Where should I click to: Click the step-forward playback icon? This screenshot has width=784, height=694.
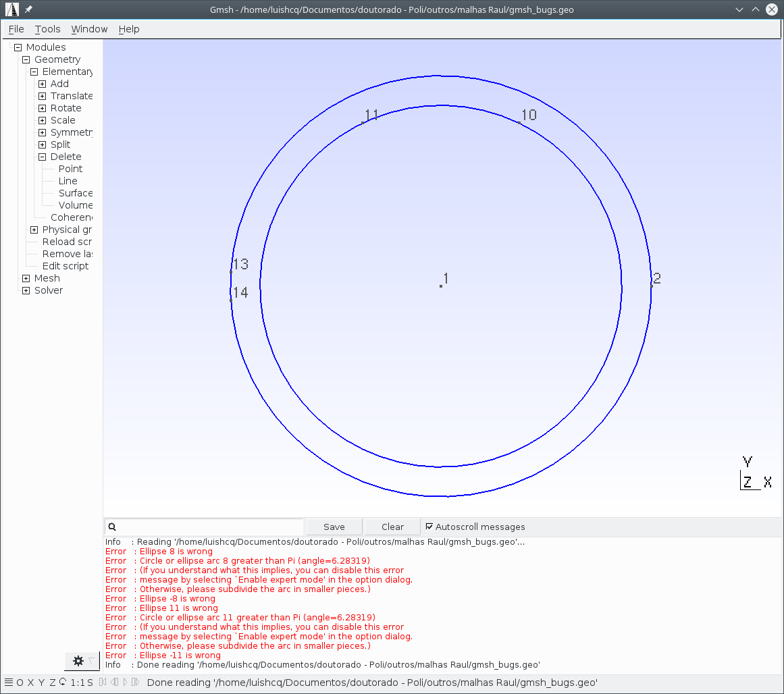pos(135,682)
